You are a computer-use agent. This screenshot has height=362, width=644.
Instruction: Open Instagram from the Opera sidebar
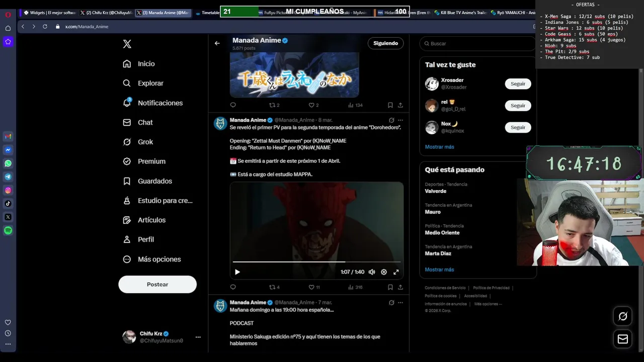(x=8, y=190)
